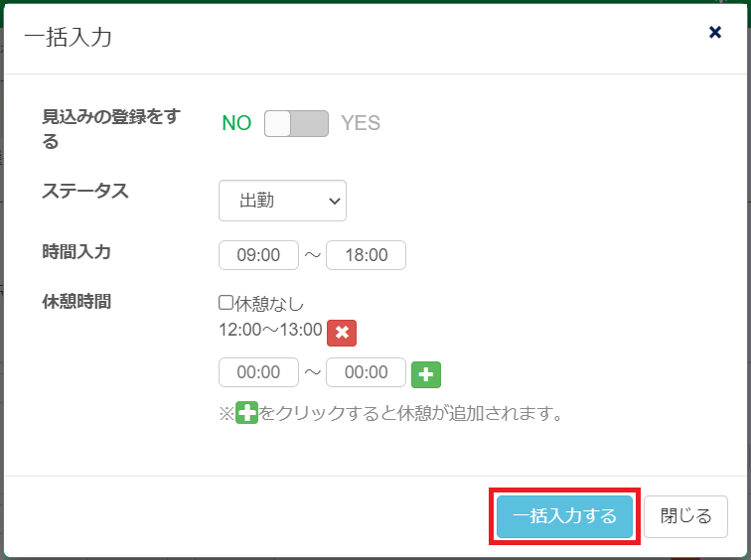Check the 休憩なし checkbox
The height and width of the screenshot is (560, 751).
click(x=226, y=303)
